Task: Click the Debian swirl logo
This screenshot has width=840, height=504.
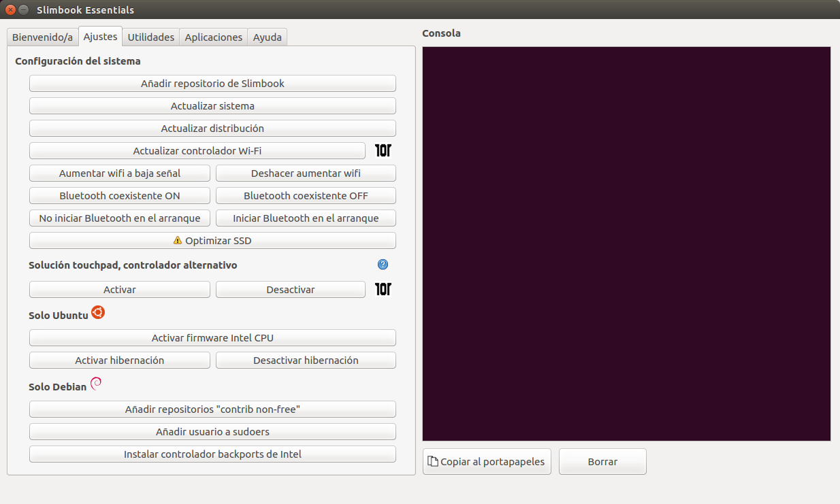Action: tap(96, 384)
